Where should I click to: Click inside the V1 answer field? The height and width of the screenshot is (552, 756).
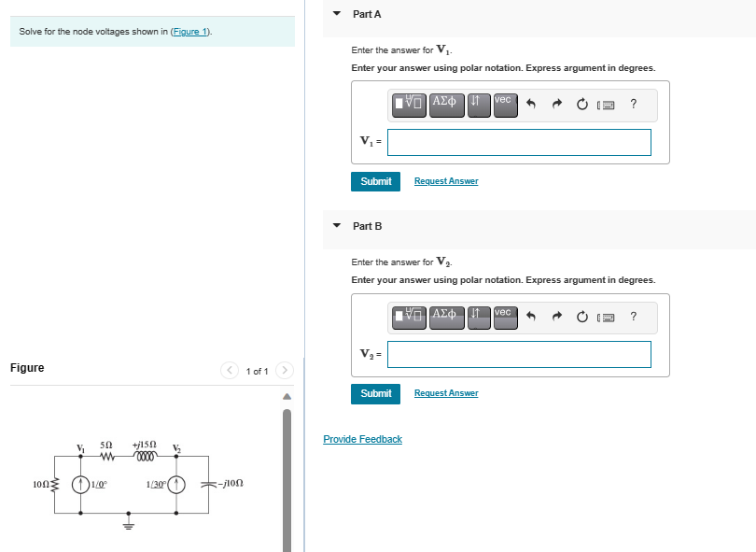[x=519, y=142]
